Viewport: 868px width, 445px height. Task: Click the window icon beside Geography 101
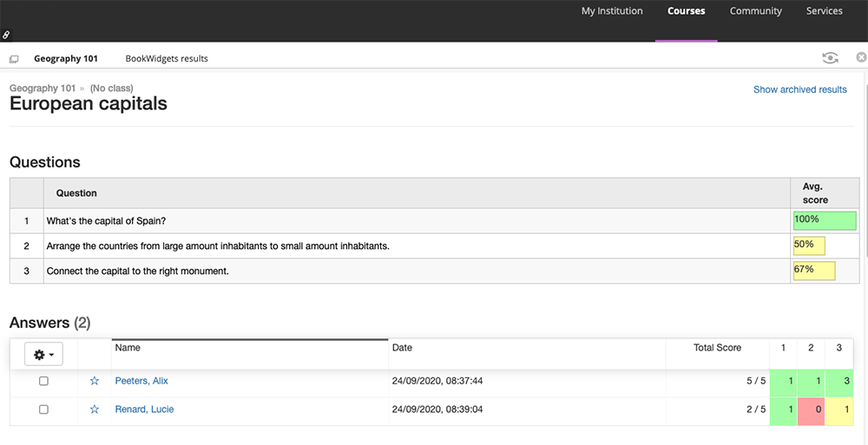(14, 59)
